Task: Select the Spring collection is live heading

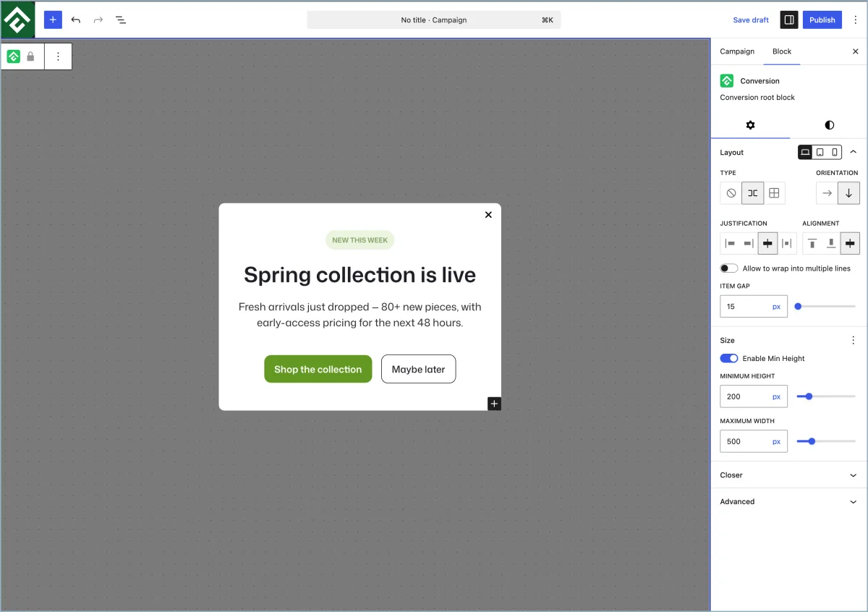Action: (x=359, y=275)
